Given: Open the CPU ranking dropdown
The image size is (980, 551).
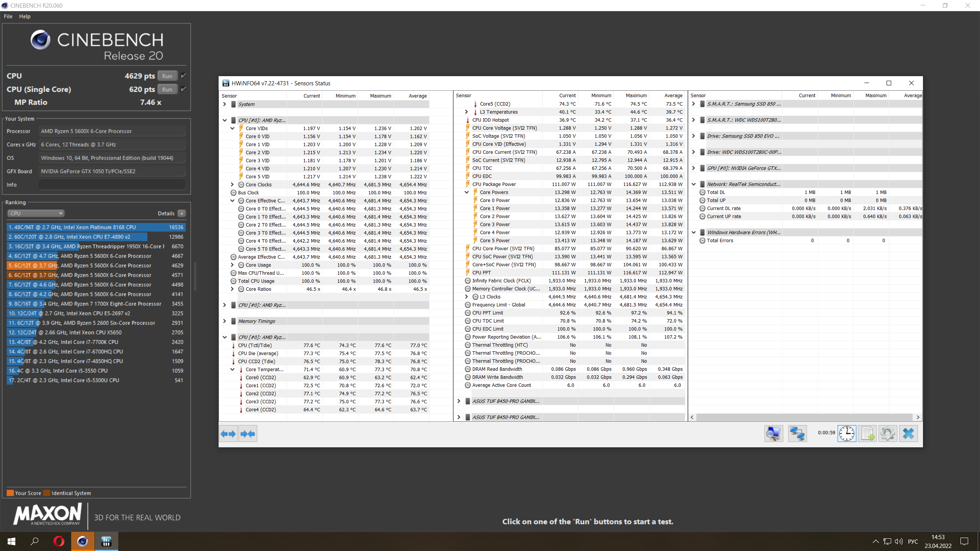Looking at the screenshot, I should click(36, 213).
